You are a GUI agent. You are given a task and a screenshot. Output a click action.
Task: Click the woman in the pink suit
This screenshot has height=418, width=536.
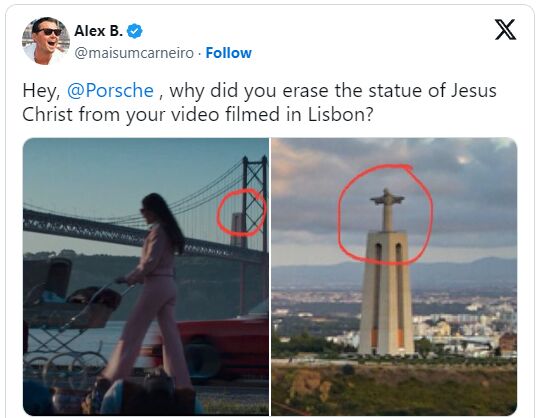point(154,291)
